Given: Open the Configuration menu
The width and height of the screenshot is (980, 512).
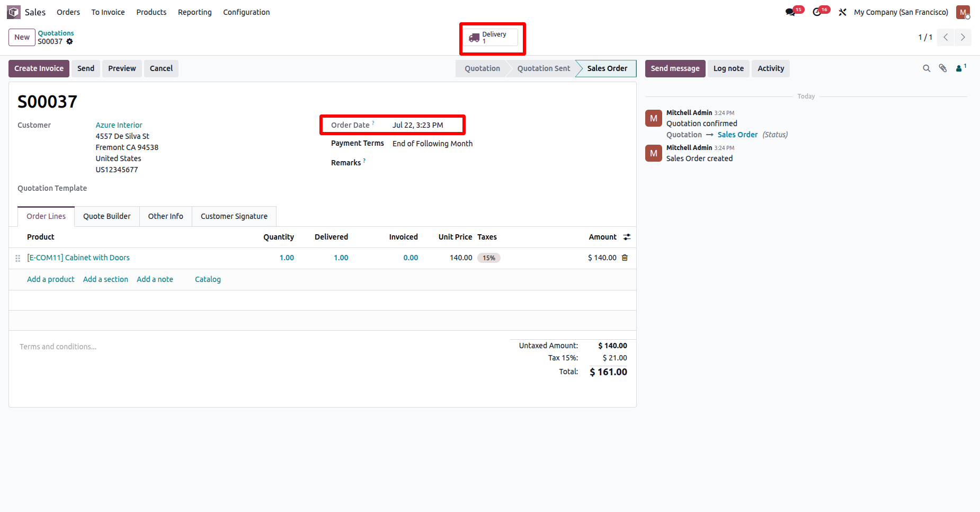Looking at the screenshot, I should point(246,12).
